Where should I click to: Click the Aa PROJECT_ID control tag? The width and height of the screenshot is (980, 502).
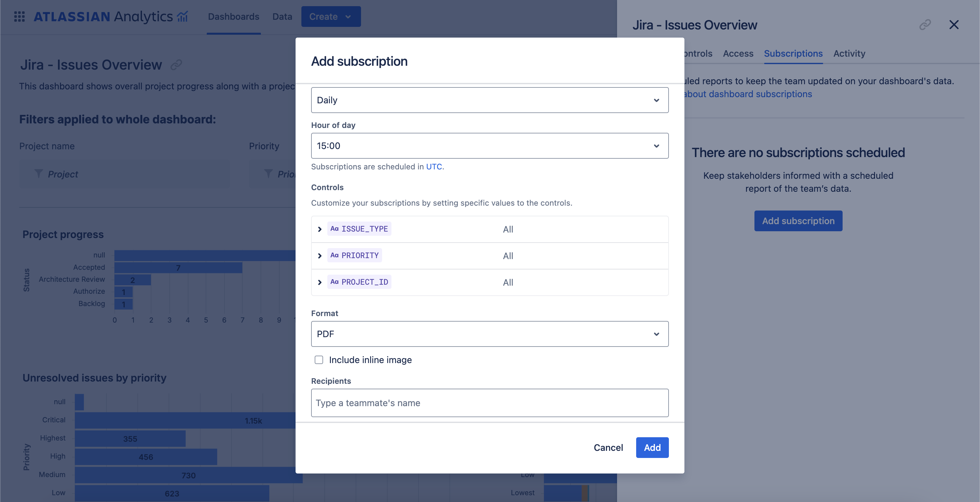pyautogui.click(x=359, y=282)
